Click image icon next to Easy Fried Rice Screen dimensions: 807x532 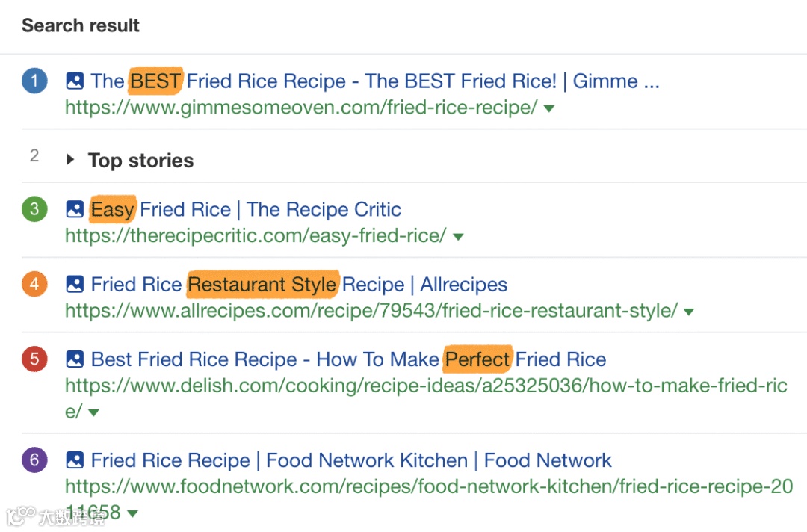pos(75,209)
